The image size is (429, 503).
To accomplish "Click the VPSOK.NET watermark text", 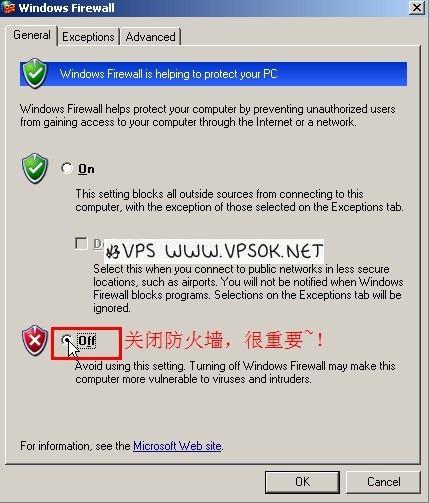I will tap(214, 251).
